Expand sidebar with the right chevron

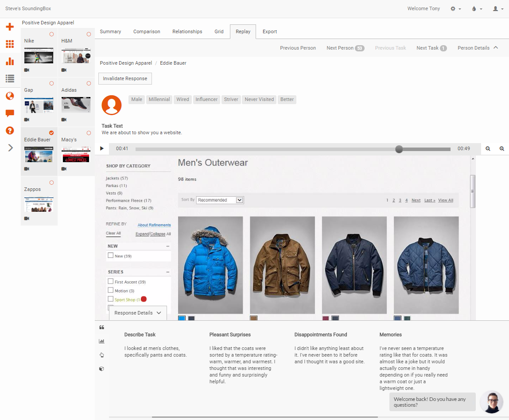pyautogui.click(x=10, y=148)
